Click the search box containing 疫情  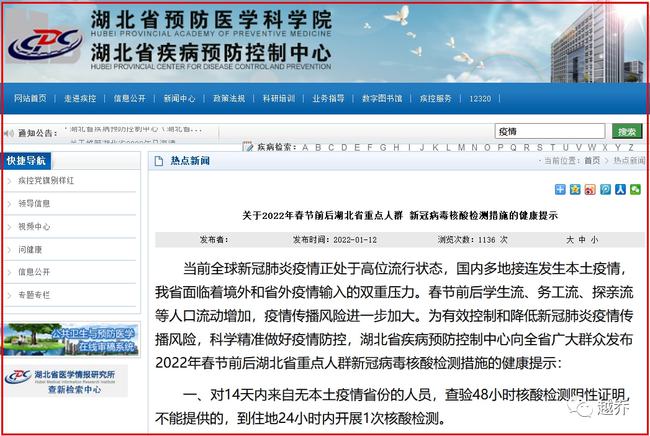point(550,131)
